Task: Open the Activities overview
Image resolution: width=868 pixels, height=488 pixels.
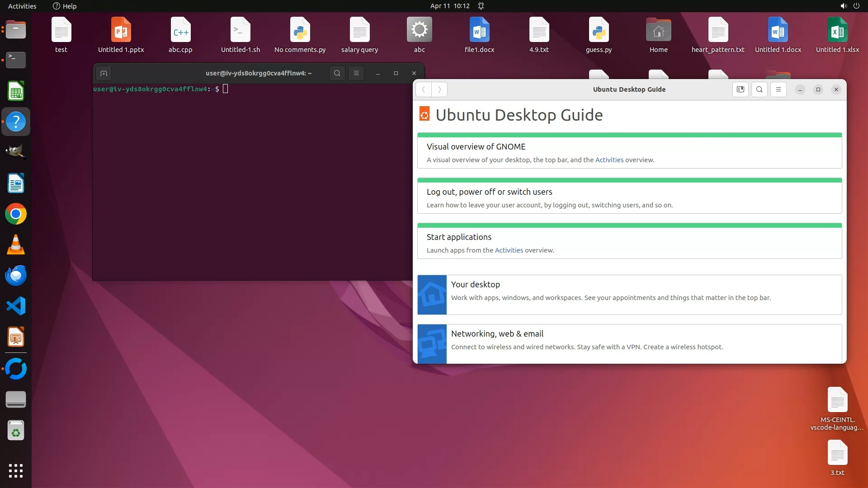Action: (22, 6)
